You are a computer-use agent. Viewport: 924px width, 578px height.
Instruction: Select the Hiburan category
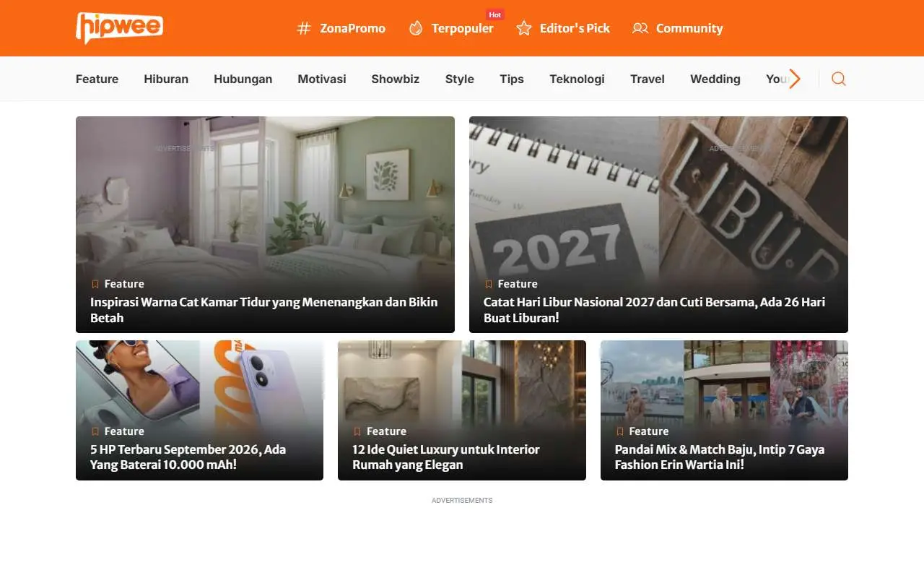[x=166, y=79]
